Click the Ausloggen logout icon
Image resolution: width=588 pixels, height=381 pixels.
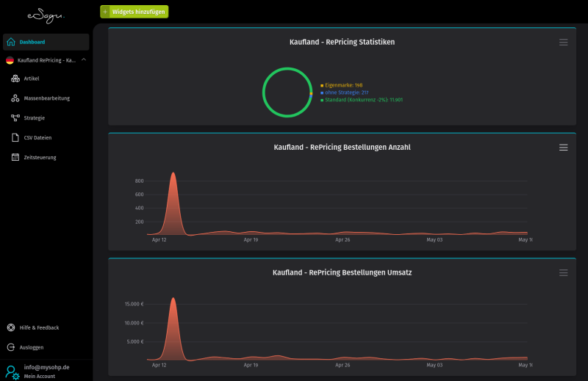click(x=11, y=347)
